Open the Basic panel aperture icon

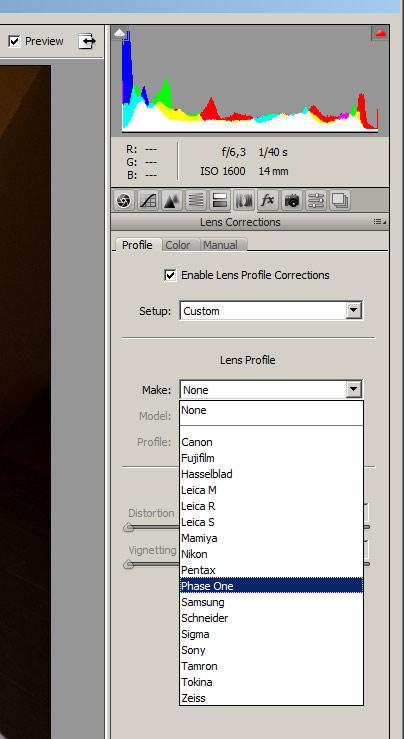[x=124, y=201]
